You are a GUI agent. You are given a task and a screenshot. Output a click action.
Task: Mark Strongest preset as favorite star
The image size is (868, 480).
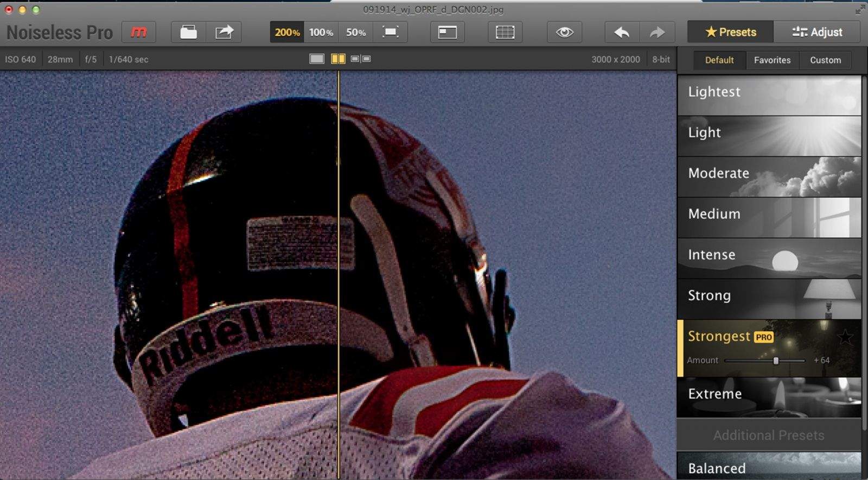(x=845, y=337)
